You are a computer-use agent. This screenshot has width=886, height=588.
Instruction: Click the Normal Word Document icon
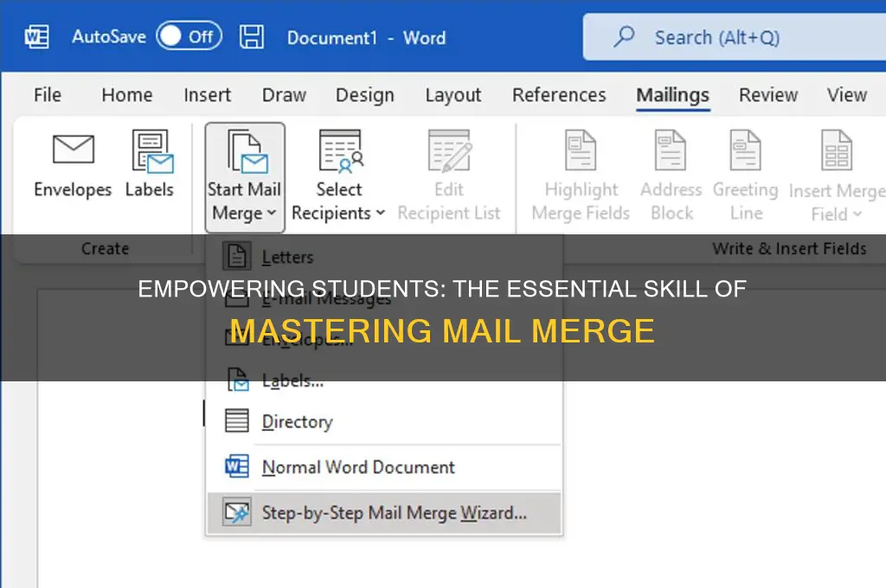click(237, 467)
